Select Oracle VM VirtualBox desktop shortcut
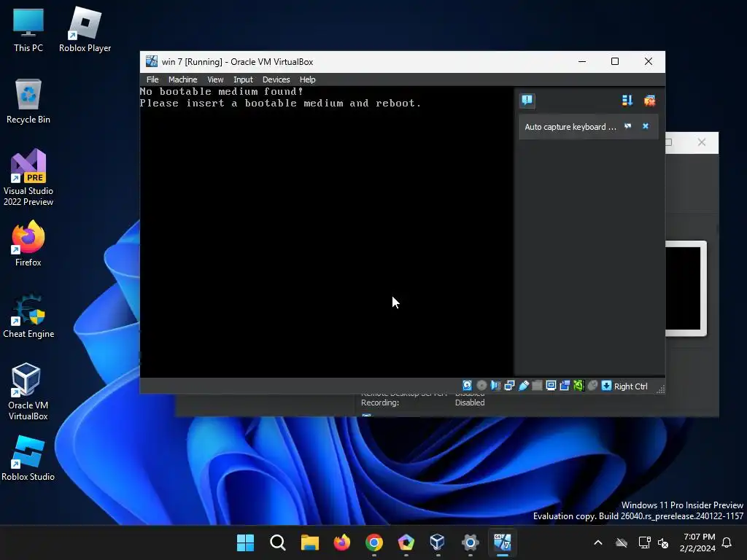This screenshot has height=560, width=747. point(28,392)
